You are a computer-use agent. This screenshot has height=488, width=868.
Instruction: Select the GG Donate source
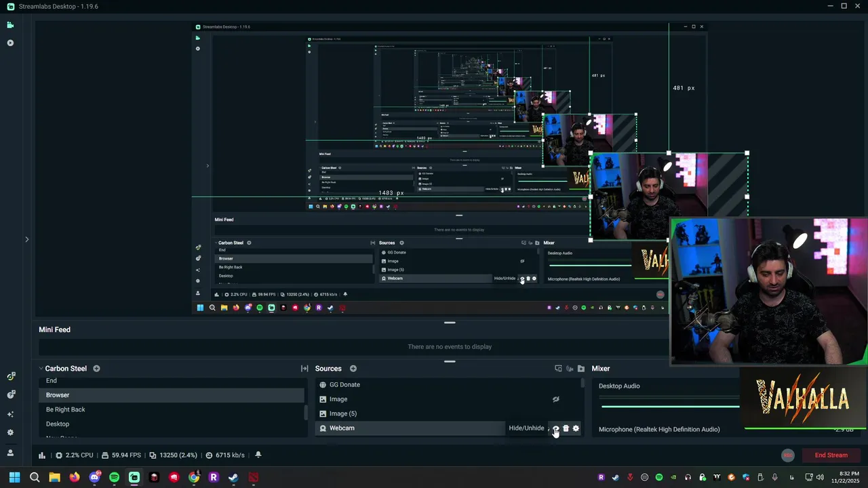(x=448, y=385)
